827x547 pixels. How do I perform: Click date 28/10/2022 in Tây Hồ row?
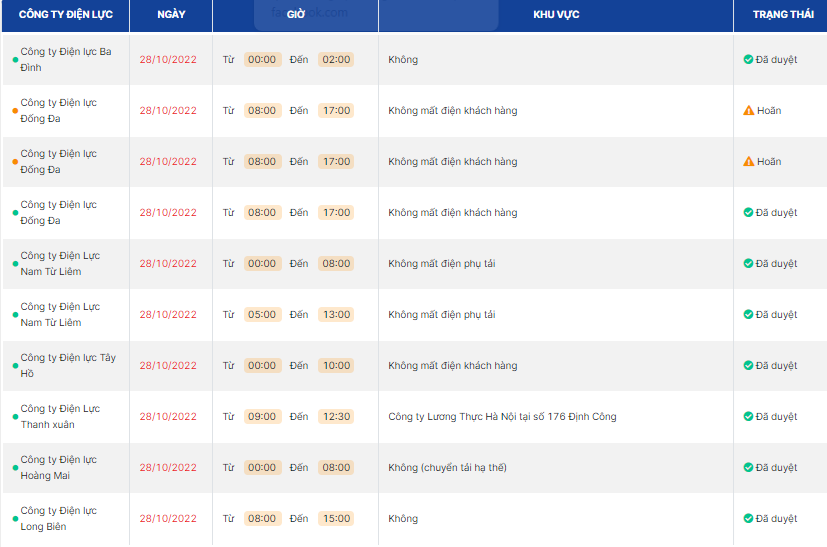[x=168, y=365]
